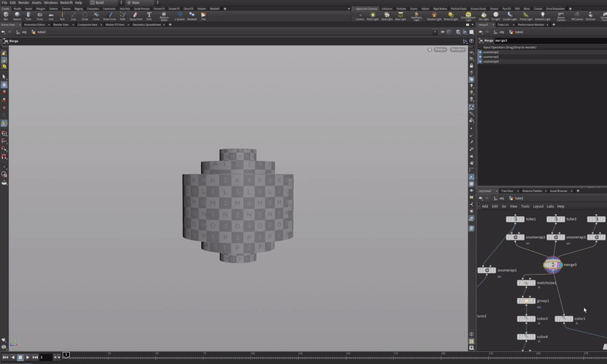Select the Sphere shelf tool
Image resolution: width=607 pixels, height=364 pixels.
[17, 16]
